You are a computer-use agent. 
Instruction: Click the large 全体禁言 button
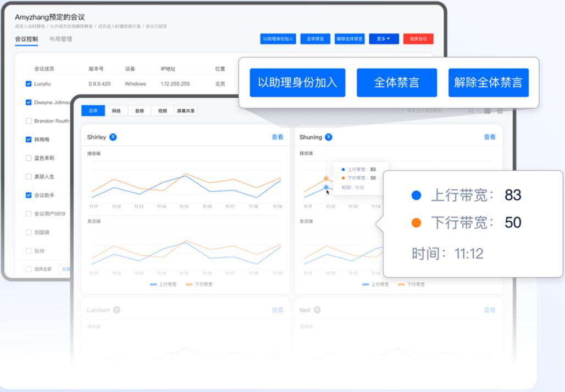[x=396, y=83]
